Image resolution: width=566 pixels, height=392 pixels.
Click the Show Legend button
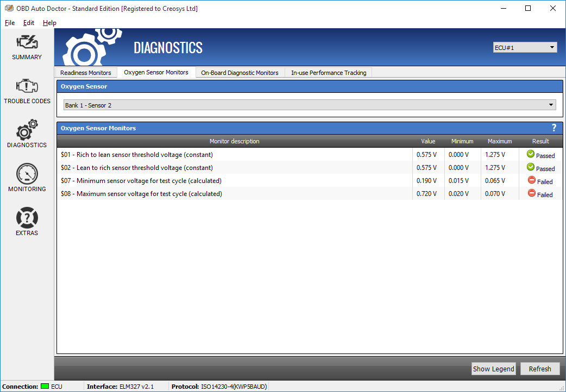[493, 369]
